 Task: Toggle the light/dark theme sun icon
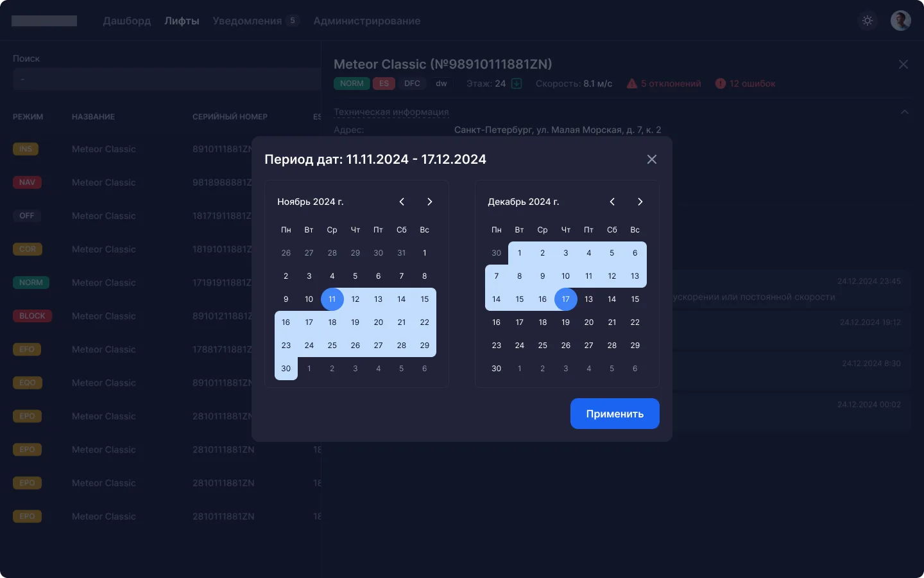(868, 21)
